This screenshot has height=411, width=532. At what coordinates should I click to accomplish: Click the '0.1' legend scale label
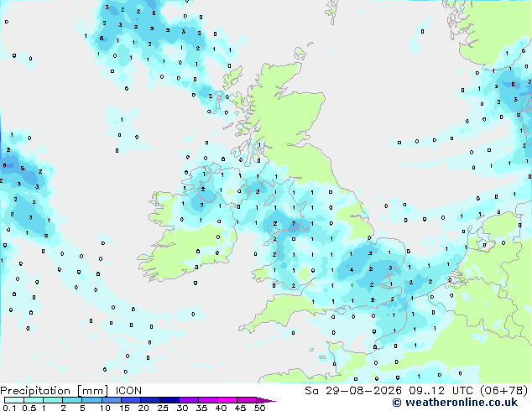pyautogui.click(x=9, y=408)
